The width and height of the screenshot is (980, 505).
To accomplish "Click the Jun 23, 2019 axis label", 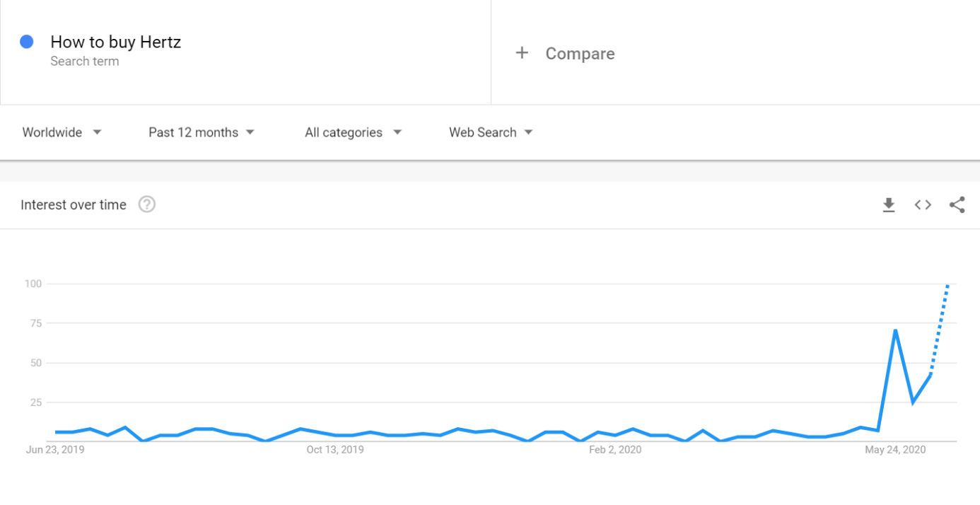I will [55, 450].
